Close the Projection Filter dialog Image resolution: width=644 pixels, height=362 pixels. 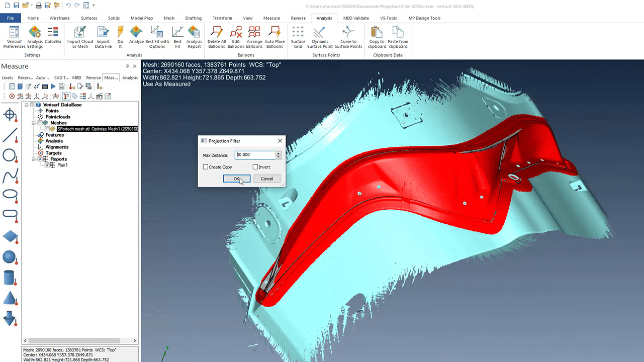coord(280,141)
